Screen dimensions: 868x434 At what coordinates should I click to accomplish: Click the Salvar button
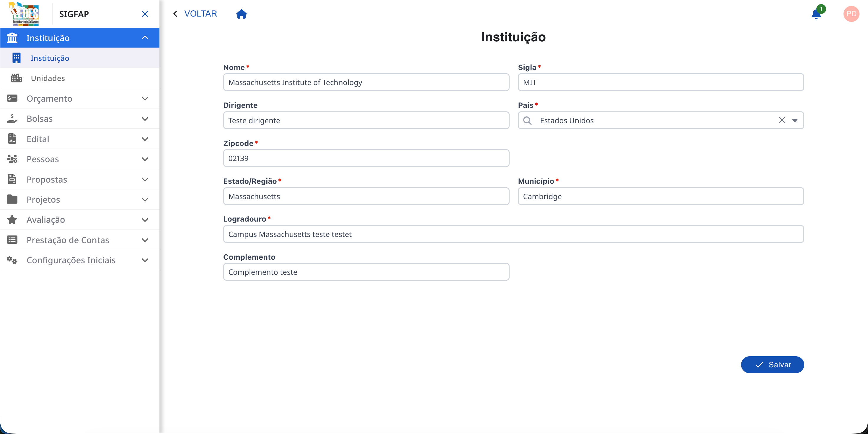pyautogui.click(x=772, y=365)
